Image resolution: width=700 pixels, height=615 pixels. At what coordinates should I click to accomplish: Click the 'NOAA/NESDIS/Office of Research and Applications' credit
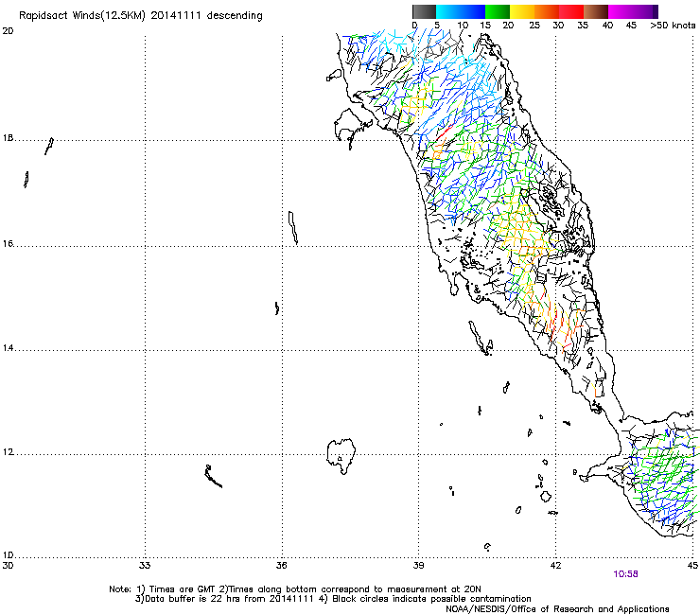[557, 609]
